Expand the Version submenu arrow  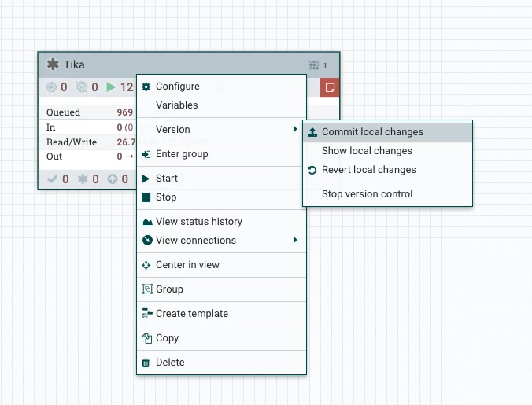295,129
